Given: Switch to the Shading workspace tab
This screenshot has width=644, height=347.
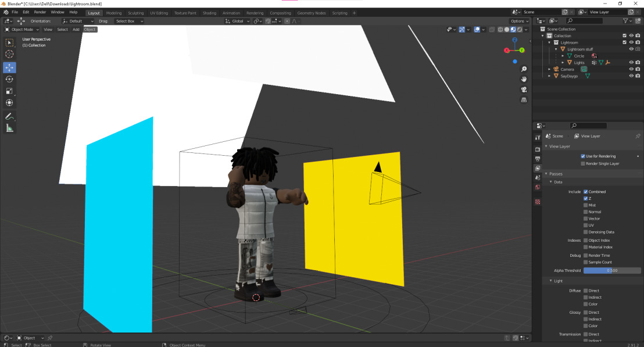Looking at the screenshot, I should coord(209,12).
